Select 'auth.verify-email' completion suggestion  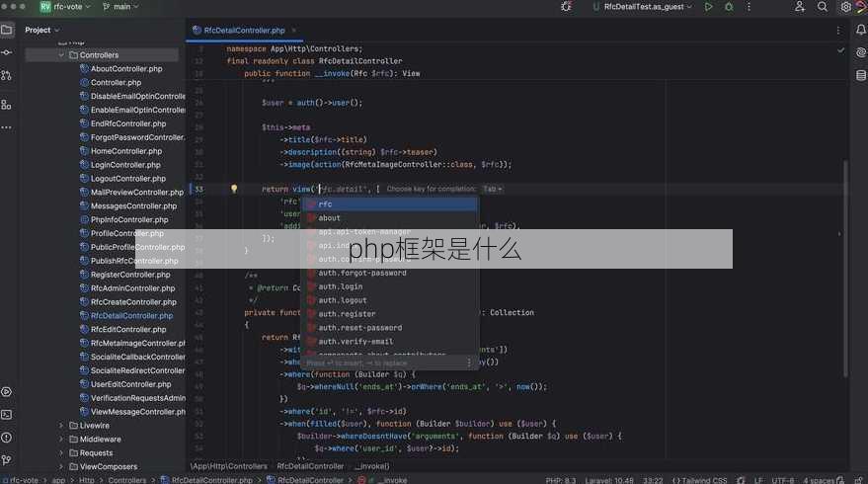coord(390,342)
